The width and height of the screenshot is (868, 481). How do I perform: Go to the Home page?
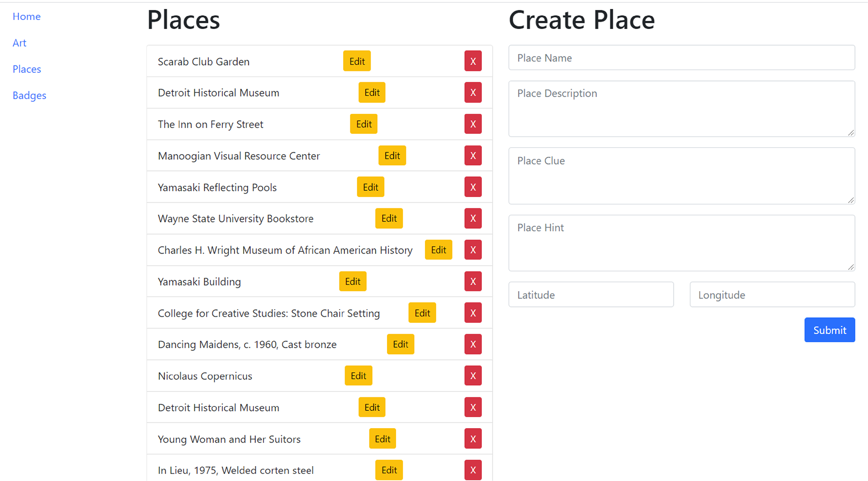coord(27,16)
